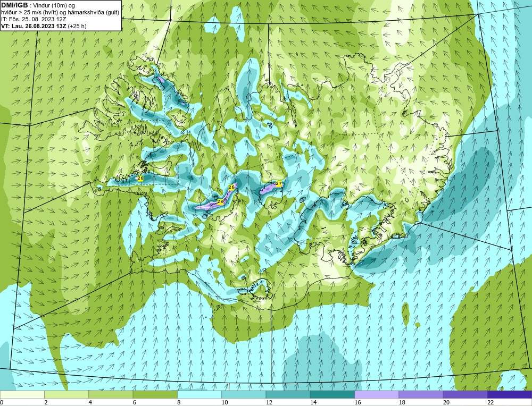The height and width of the screenshot is (406, 532).
Task: Click the 0–2 m/s pale yellow legend swatch
Action: [x=22, y=394]
